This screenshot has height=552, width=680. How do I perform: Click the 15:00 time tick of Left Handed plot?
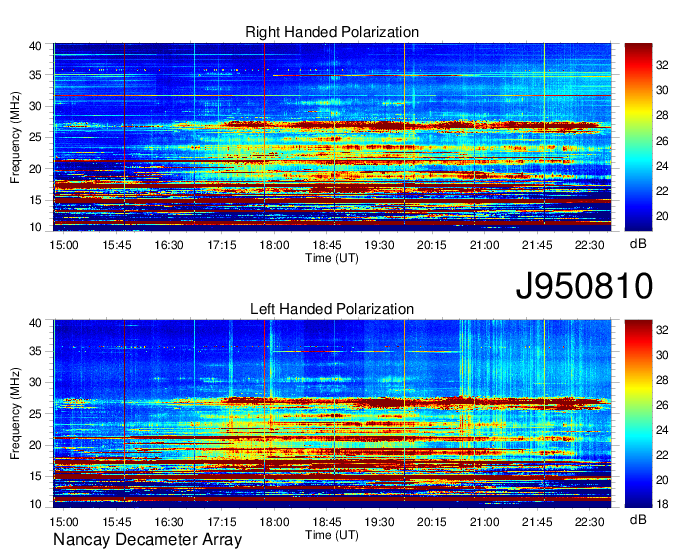(64, 522)
